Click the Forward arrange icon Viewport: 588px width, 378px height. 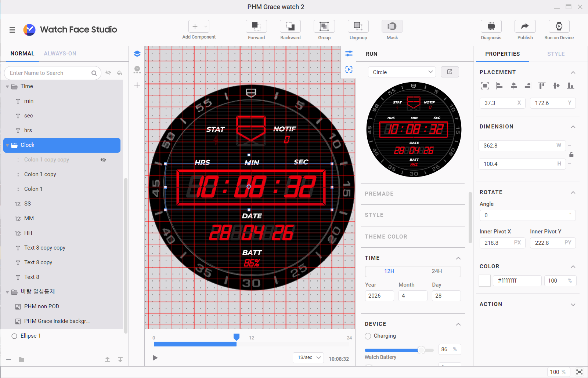256,26
